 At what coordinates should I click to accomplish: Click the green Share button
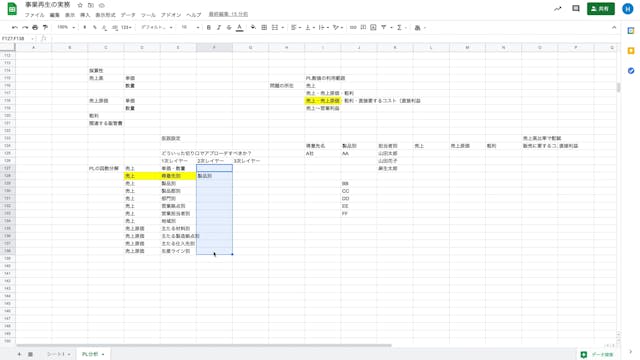601,9
